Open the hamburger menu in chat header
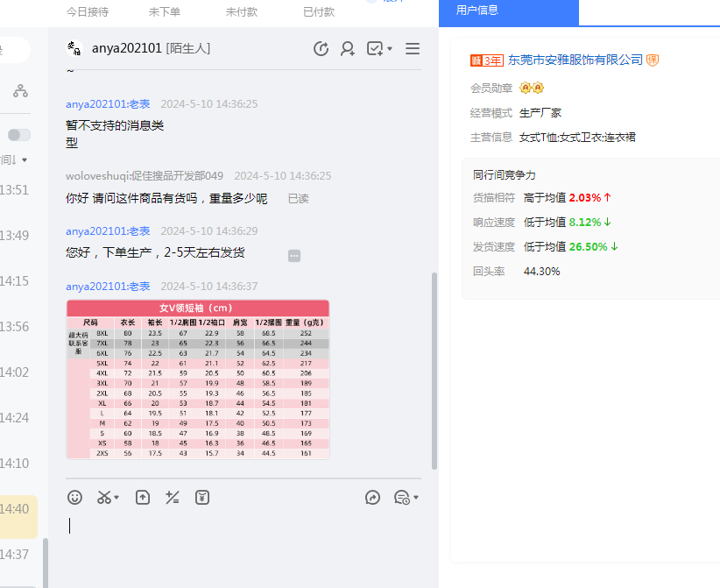The width and height of the screenshot is (720, 588). point(413,49)
